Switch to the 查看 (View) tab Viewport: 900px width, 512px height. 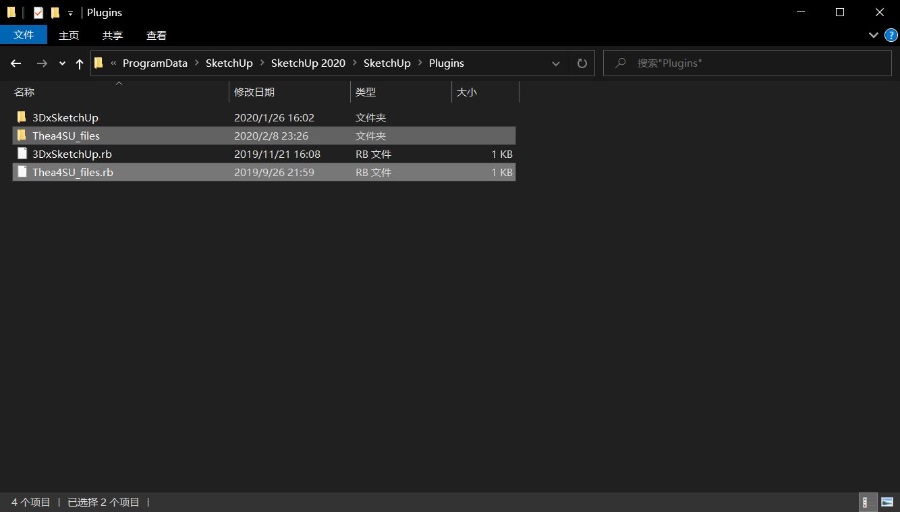(156, 35)
